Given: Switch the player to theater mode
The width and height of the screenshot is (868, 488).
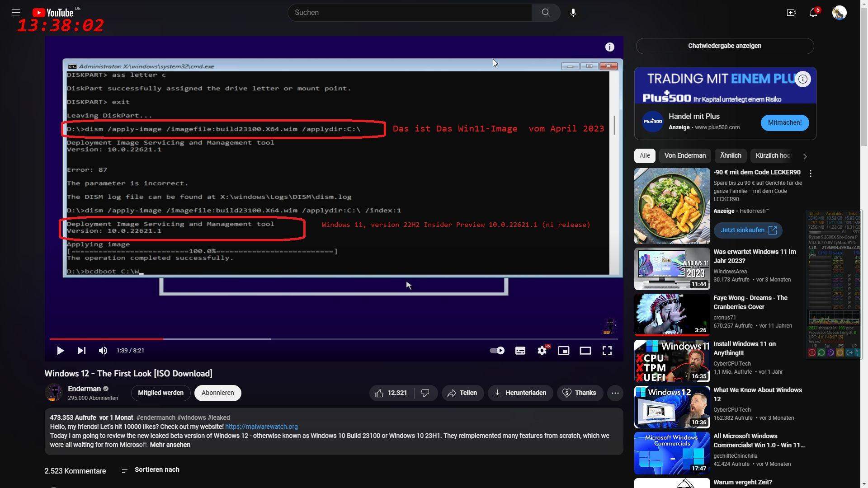Looking at the screenshot, I should tap(585, 350).
